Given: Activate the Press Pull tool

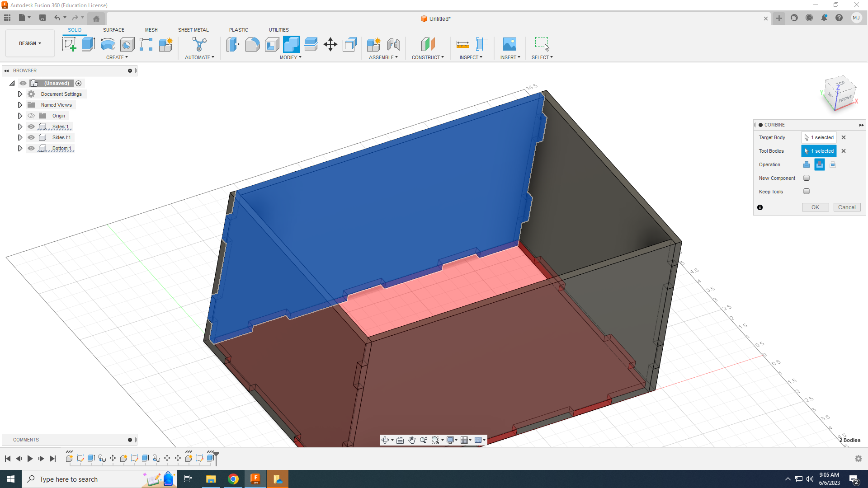Looking at the screenshot, I should (x=233, y=45).
